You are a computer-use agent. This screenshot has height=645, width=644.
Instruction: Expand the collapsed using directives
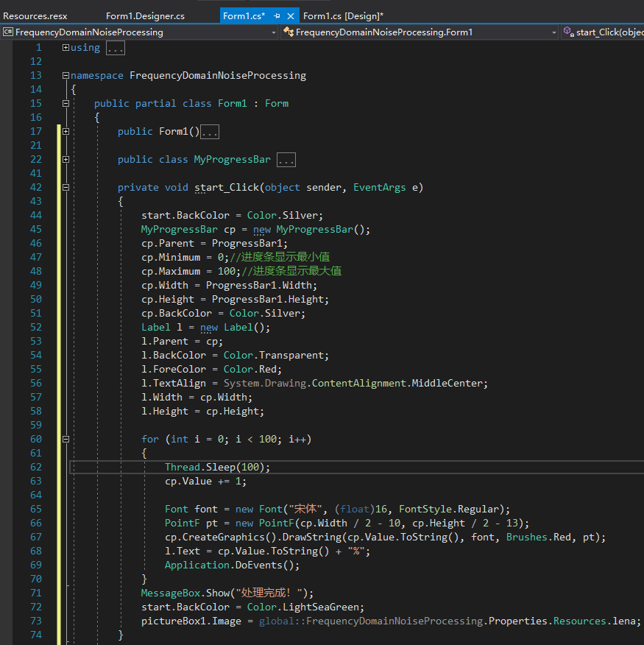pos(66,47)
